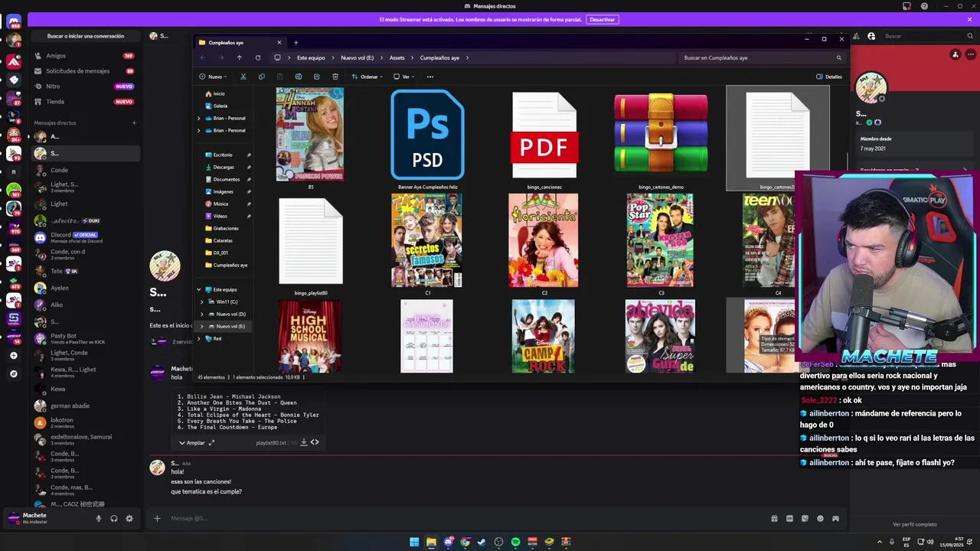Click Escritorio in Explorer quick access

(x=223, y=155)
